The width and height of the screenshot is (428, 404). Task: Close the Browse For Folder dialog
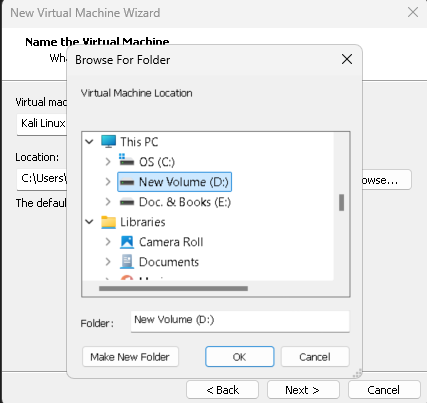click(347, 60)
